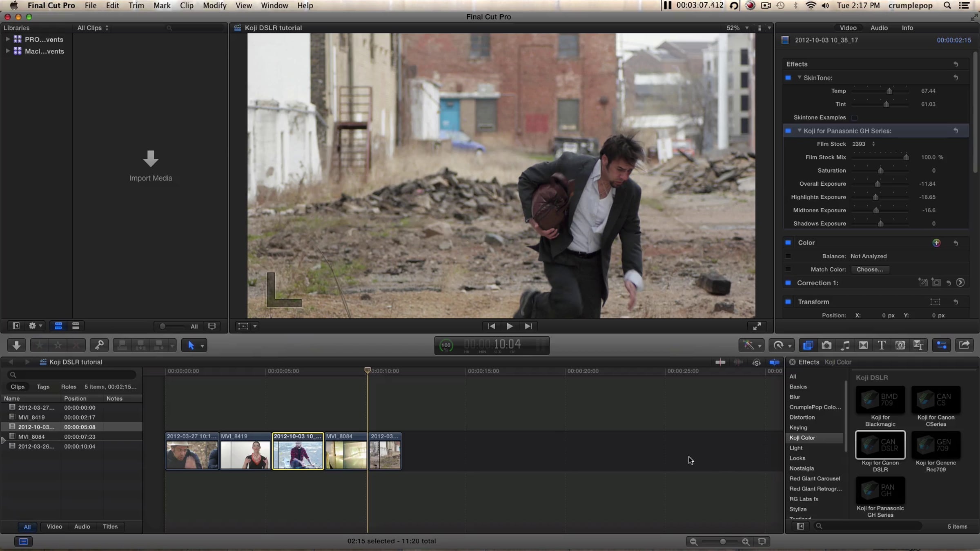The image size is (980, 551).
Task: Adjust the Film Stock Mix slider
Action: [x=906, y=157]
